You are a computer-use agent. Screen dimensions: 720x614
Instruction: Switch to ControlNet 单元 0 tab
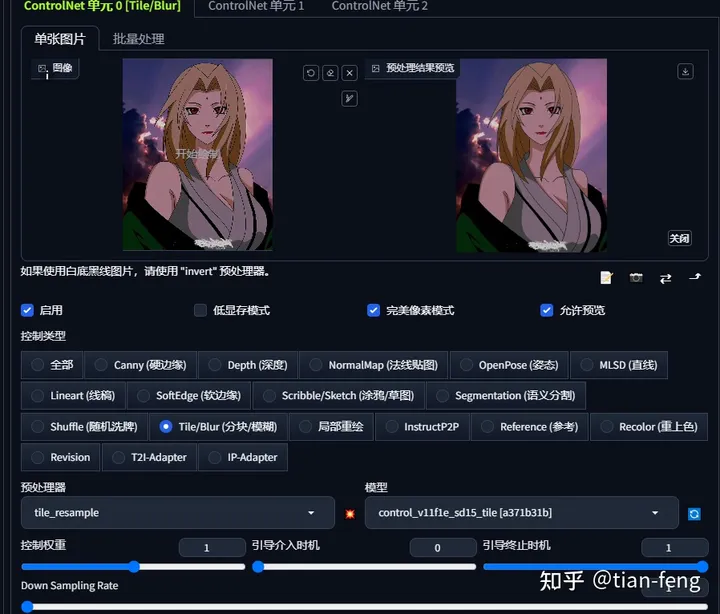(102, 6)
